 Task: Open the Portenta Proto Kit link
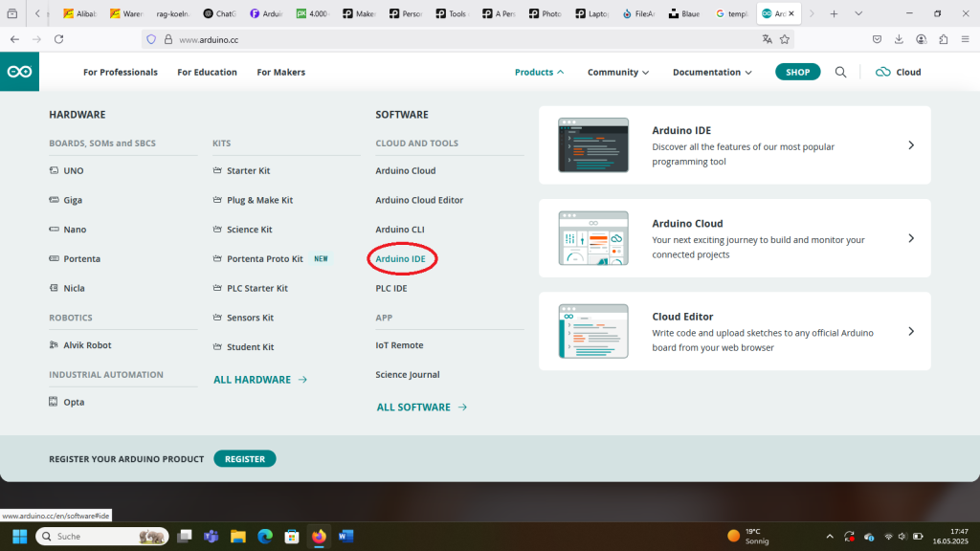tap(257, 258)
